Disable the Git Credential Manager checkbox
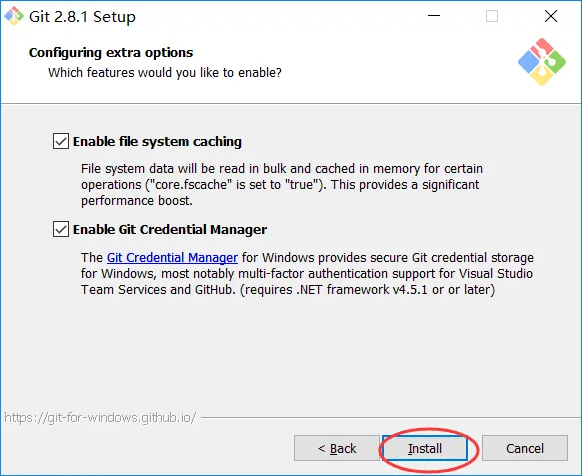 [61, 229]
